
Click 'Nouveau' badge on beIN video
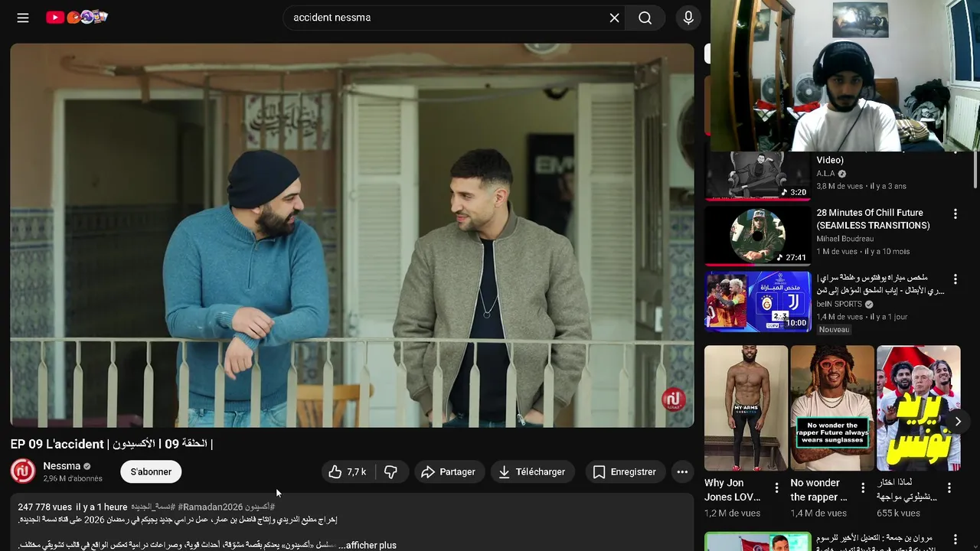pos(834,330)
